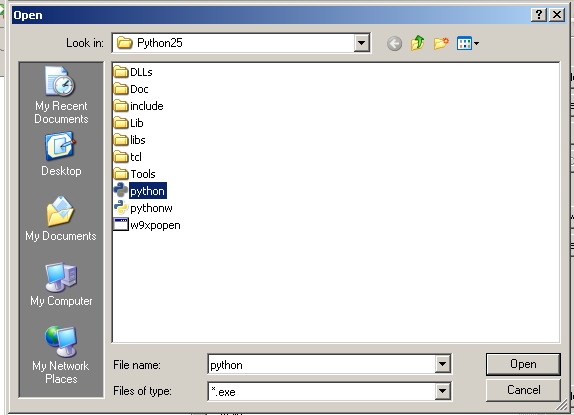Select the libs folder icon
The height and width of the screenshot is (415, 574).
121,140
